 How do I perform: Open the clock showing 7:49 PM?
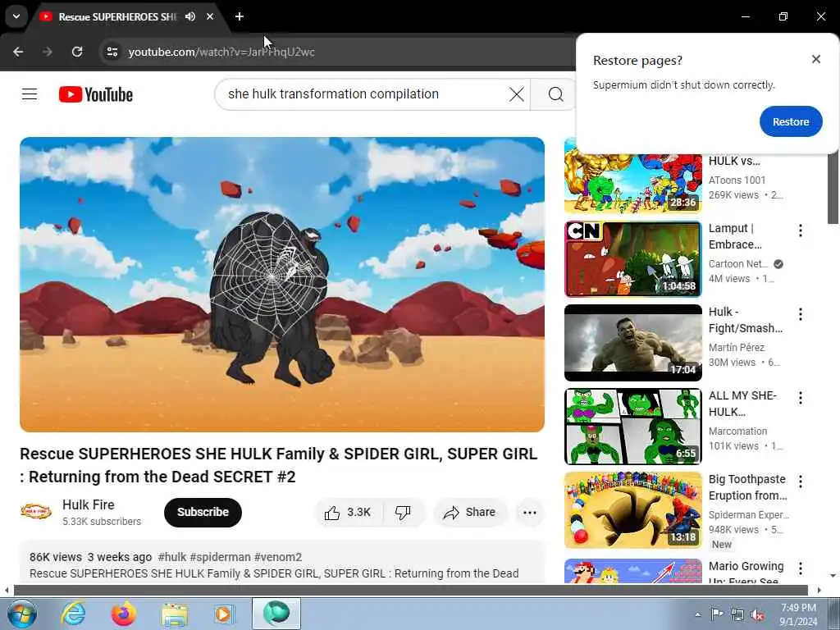pyautogui.click(x=799, y=614)
